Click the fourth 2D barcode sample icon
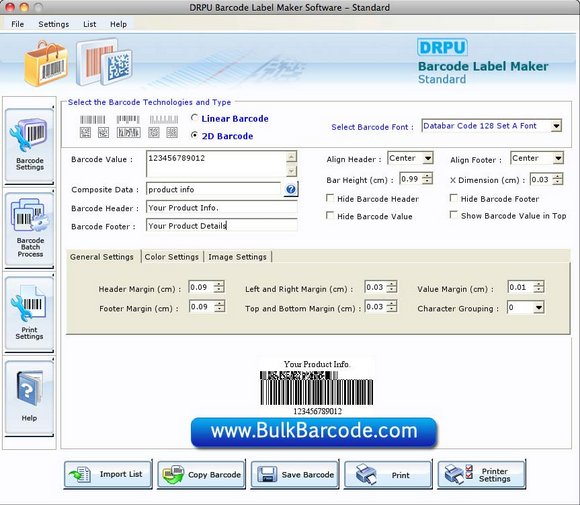The height and width of the screenshot is (505, 580). pyautogui.click(x=154, y=132)
